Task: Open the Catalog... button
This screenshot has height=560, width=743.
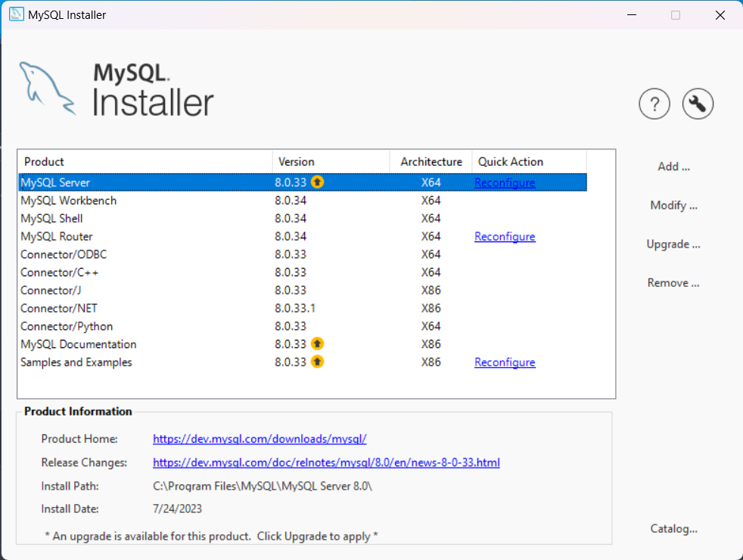Action: 673,529
